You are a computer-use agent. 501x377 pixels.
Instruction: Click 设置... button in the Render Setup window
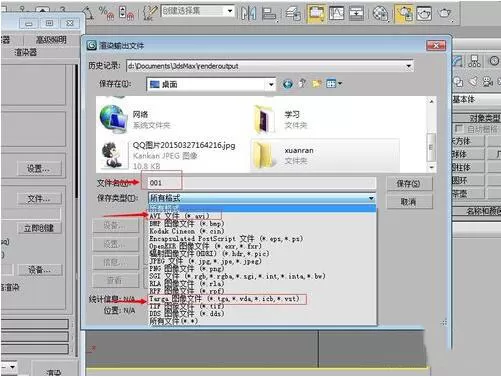pyautogui.click(x=39, y=168)
